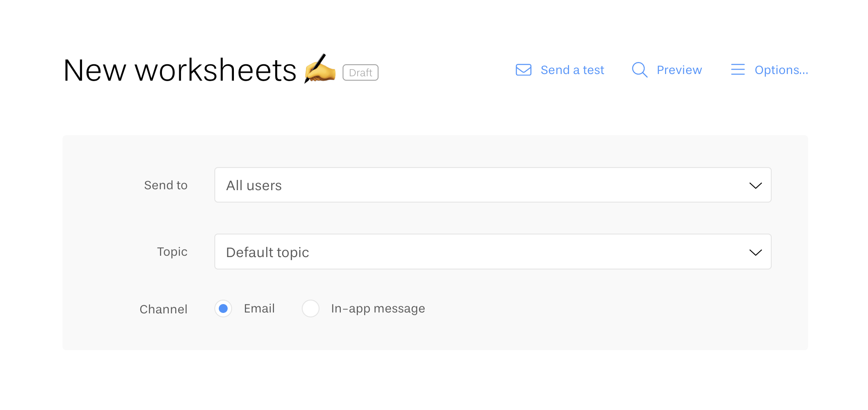Click the writing hand emoji in title
The image size is (868, 410).
(320, 69)
